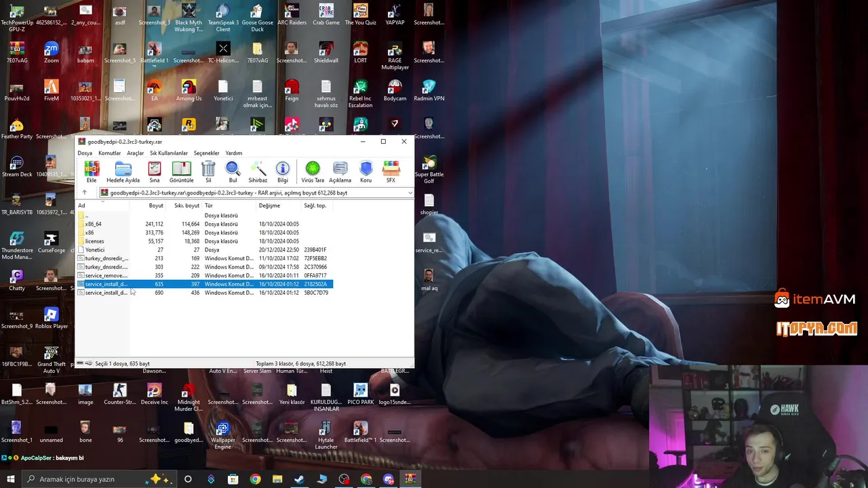Sort by the Değişme column header
Screen dimensions: 868x488
[279, 205]
